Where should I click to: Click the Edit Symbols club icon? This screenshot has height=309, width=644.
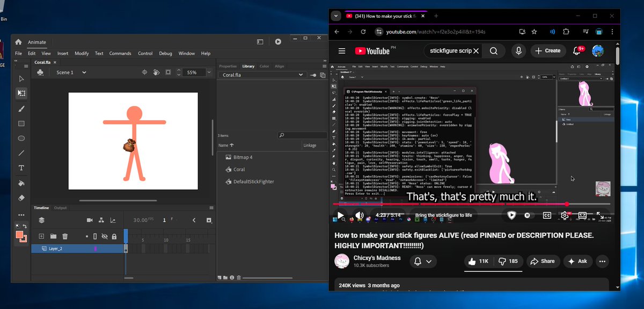coord(41,72)
